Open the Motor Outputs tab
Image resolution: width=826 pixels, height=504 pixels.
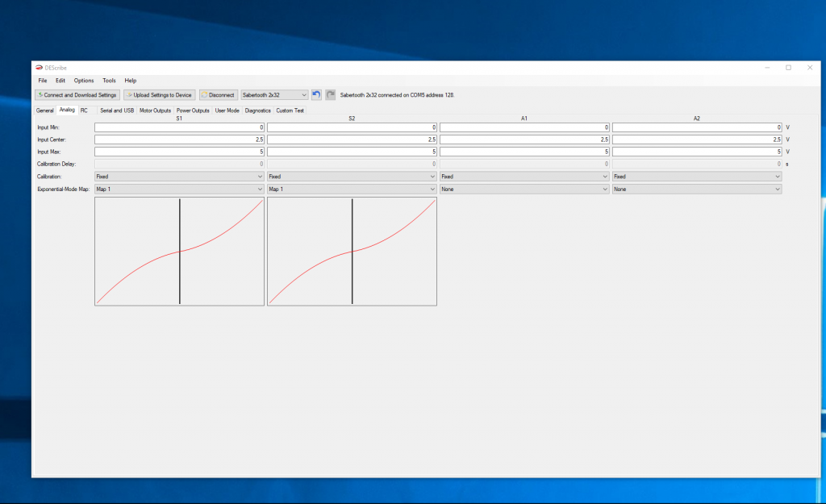tap(156, 110)
